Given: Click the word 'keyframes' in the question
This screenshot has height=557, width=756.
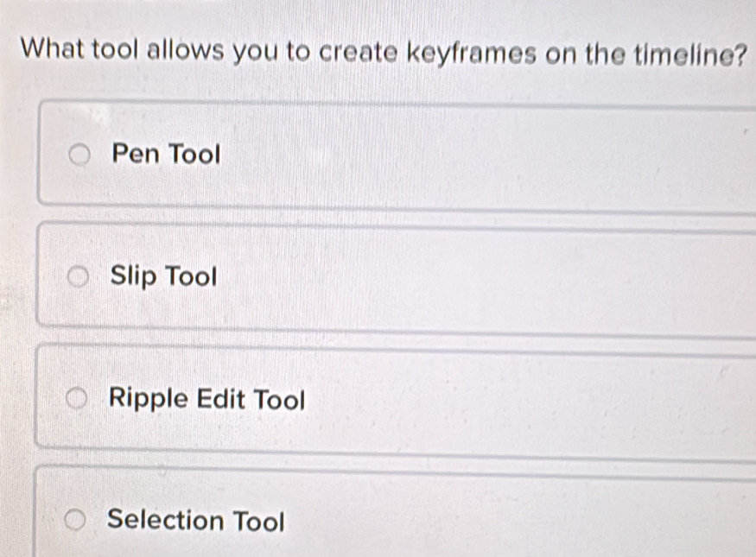Looking at the screenshot, I should [472, 54].
